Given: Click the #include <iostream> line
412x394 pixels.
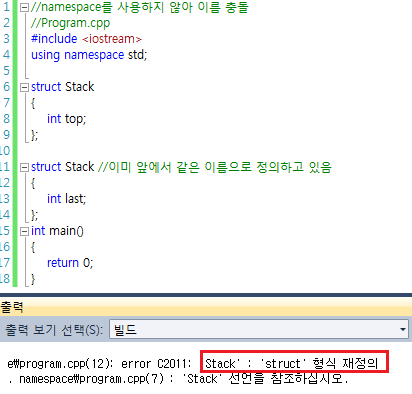Looking at the screenshot, I should click(x=86, y=39).
